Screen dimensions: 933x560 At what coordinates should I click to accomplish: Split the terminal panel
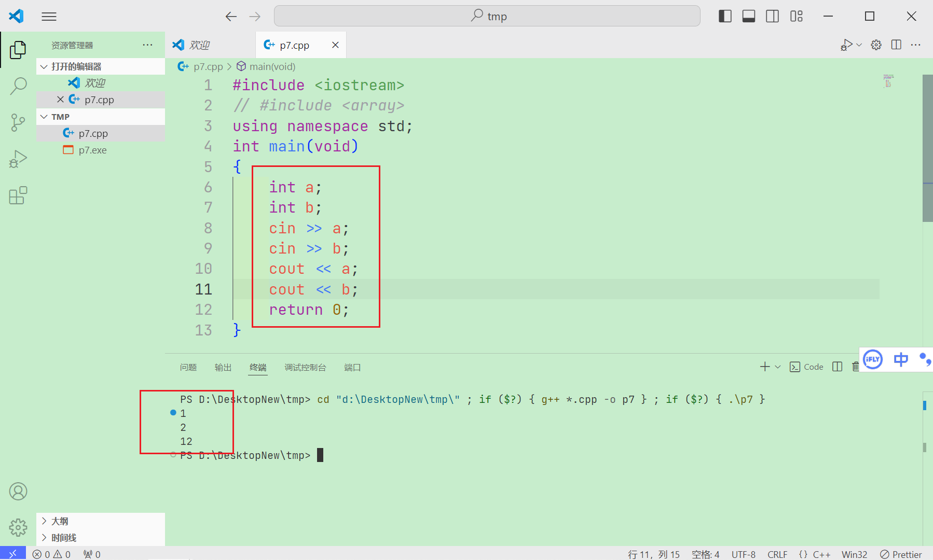coord(837,367)
